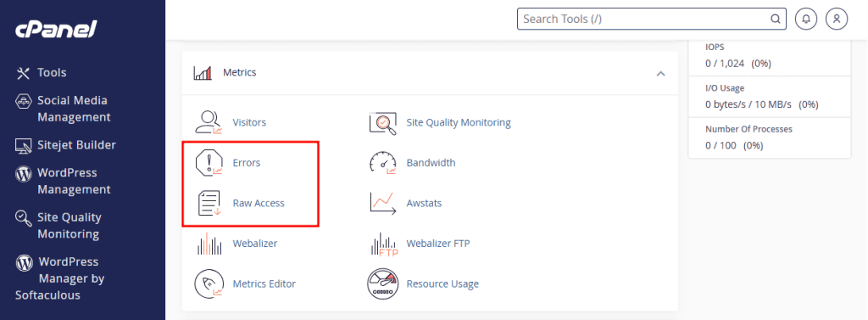Click the Tools wrench icon in sidebar

tap(23, 73)
